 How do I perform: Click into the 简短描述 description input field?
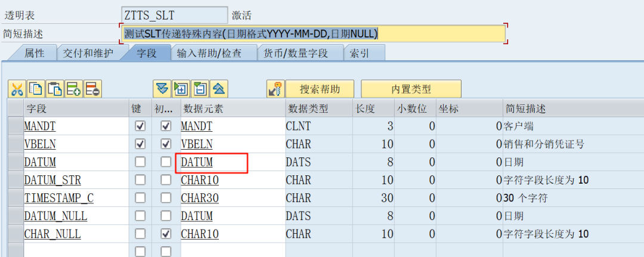(x=314, y=33)
